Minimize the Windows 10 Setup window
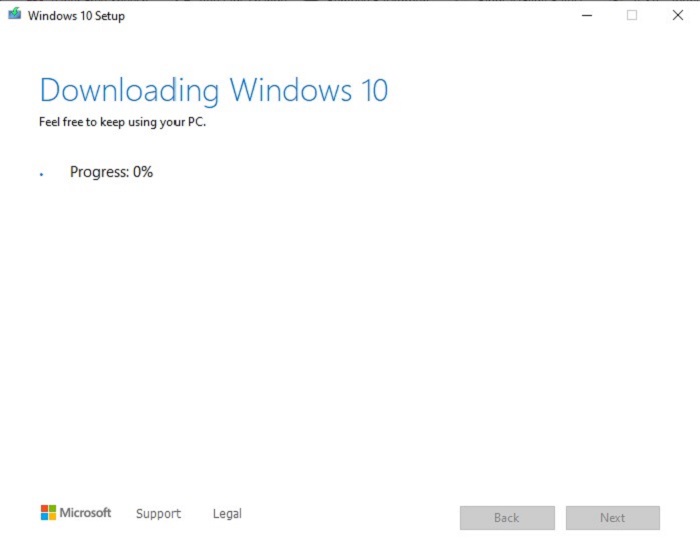This screenshot has width=700, height=555. tap(585, 15)
